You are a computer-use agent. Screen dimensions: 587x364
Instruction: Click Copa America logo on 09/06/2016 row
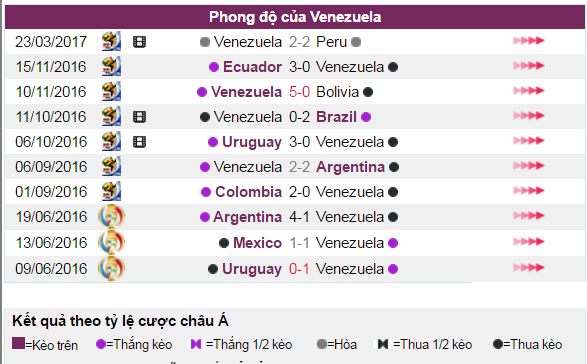tap(111, 269)
